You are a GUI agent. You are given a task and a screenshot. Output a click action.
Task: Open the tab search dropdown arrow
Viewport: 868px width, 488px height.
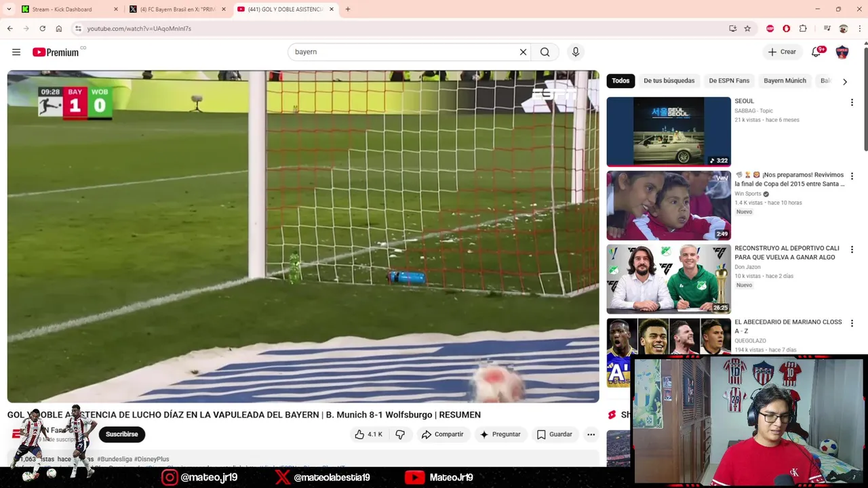tap(9, 9)
